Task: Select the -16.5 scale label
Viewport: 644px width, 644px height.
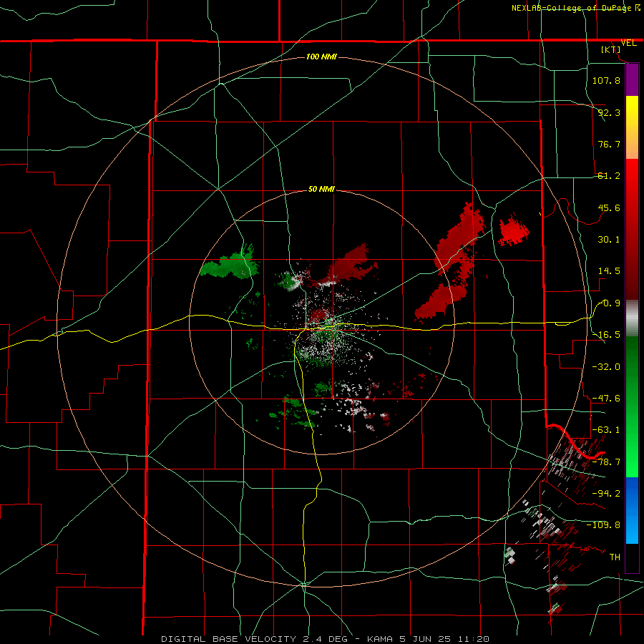Action: coord(606,335)
